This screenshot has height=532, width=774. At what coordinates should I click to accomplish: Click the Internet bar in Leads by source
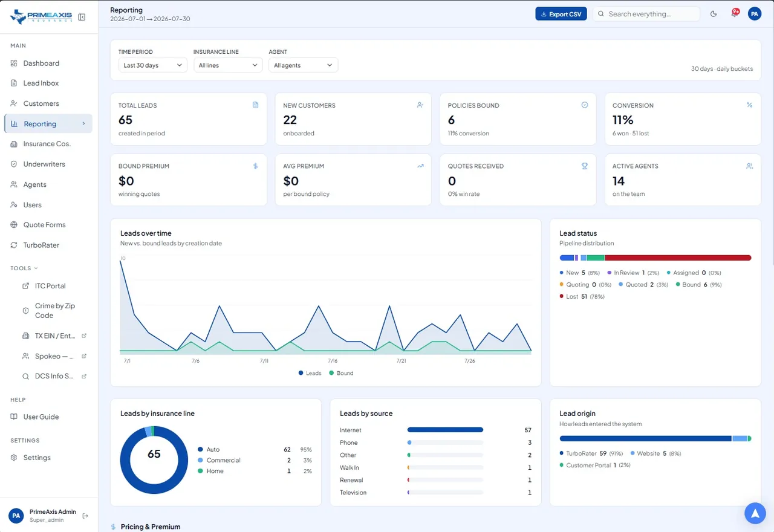point(445,430)
